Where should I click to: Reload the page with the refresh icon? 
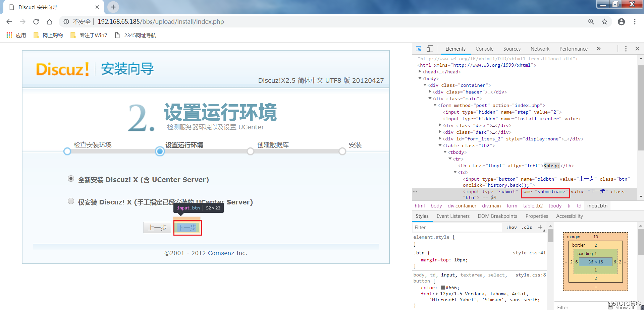[x=36, y=22]
